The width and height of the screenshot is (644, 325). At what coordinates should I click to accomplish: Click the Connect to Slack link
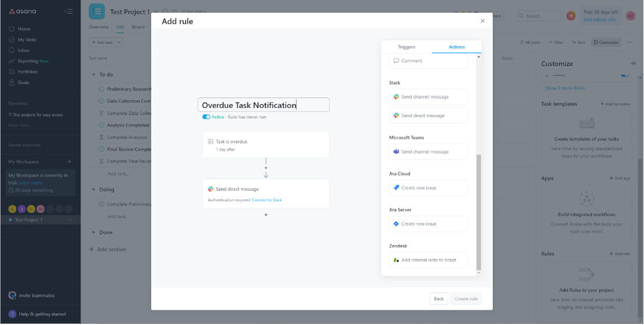pyautogui.click(x=267, y=200)
